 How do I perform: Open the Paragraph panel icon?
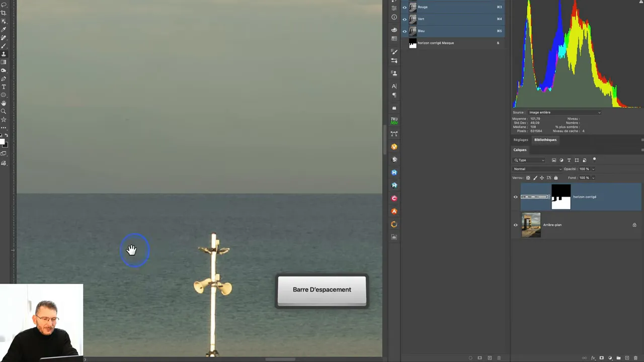394,95
